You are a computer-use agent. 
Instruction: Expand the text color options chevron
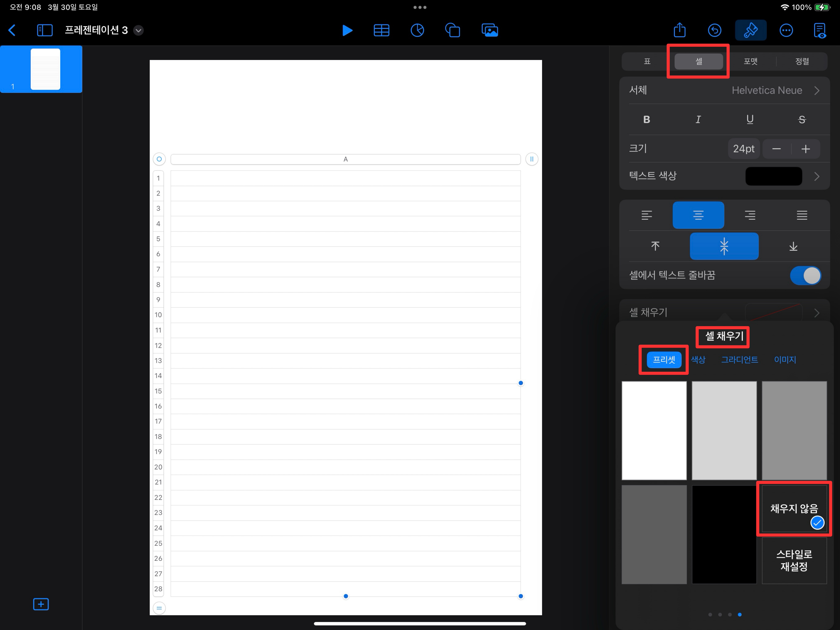(x=816, y=176)
